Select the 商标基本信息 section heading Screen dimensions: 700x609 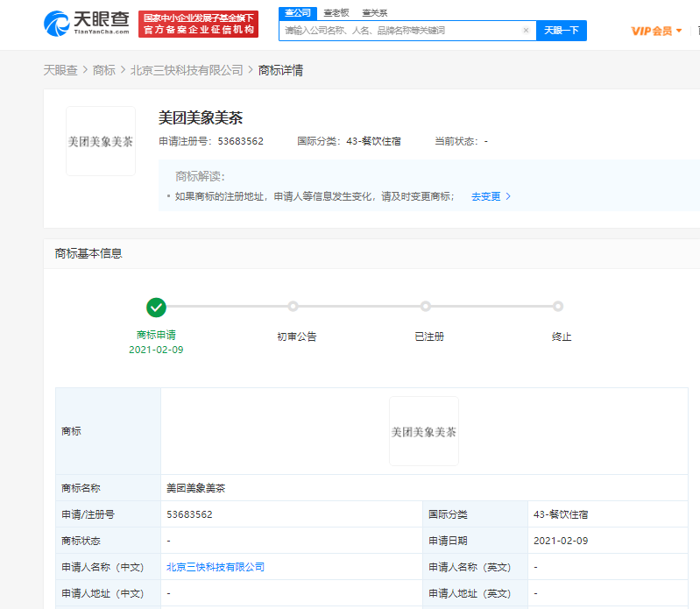pyautogui.click(x=88, y=253)
